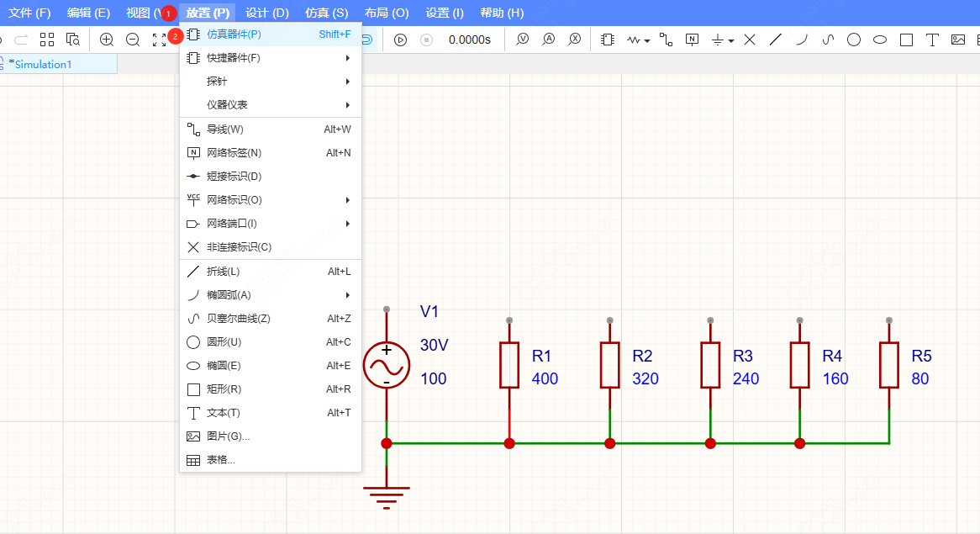Run the simulation with the play icon

pyautogui.click(x=401, y=39)
